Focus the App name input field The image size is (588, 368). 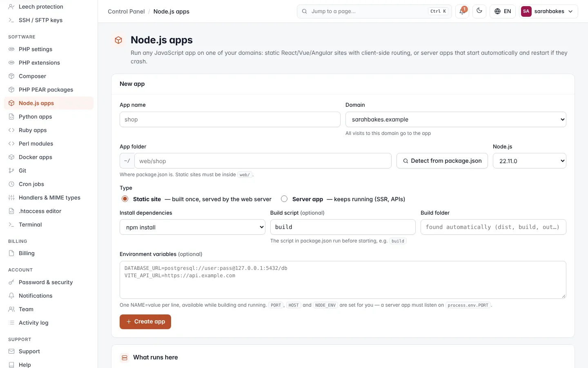[x=230, y=119]
